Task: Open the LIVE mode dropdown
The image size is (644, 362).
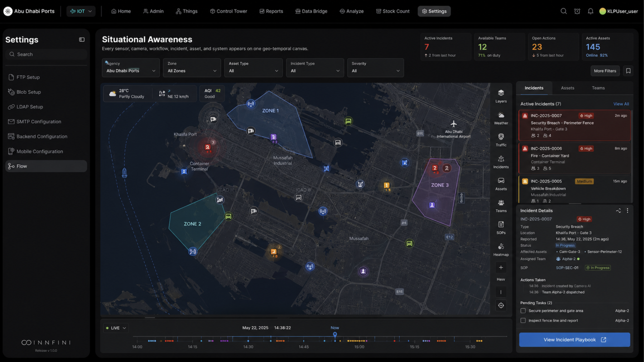Action: (x=116, y=328)
